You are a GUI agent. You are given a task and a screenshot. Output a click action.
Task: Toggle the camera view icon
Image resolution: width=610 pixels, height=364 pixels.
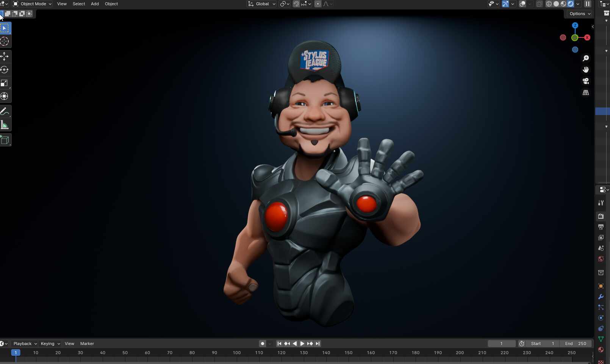[586, 81]
